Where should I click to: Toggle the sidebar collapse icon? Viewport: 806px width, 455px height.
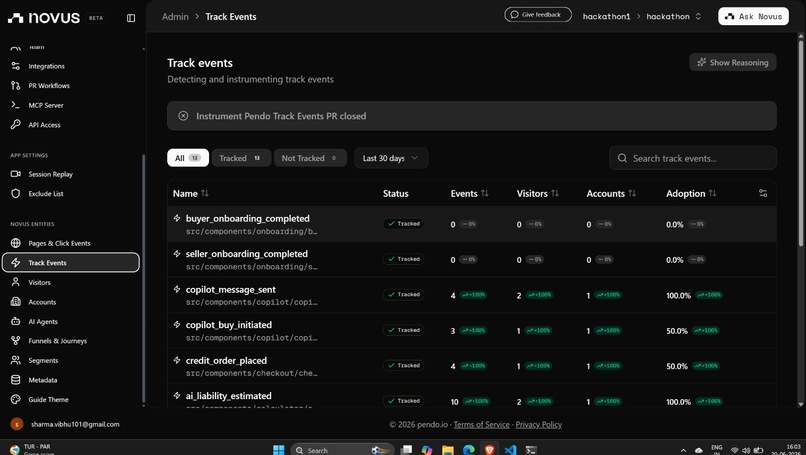[131, 18]
